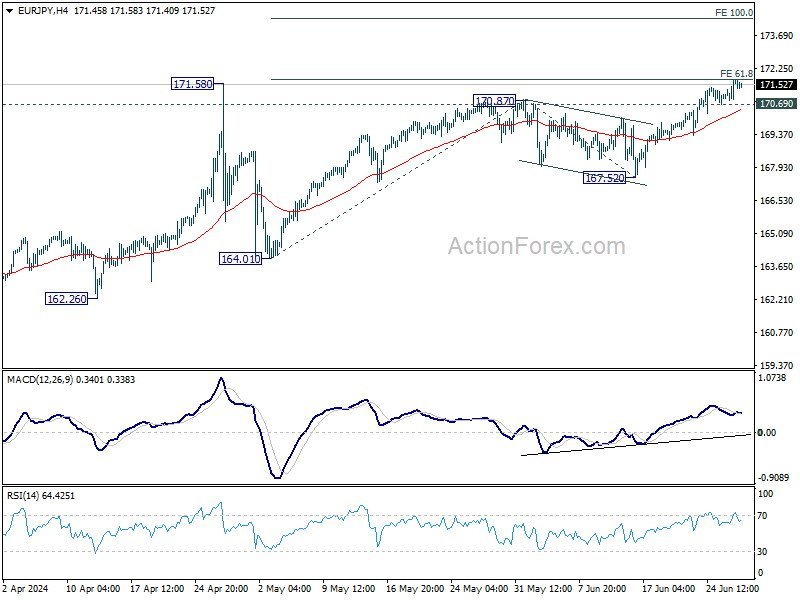800x600 pixels.
Task: Click the FE 100.0 Fibonacci expansion line
Action: click(511, 18)
